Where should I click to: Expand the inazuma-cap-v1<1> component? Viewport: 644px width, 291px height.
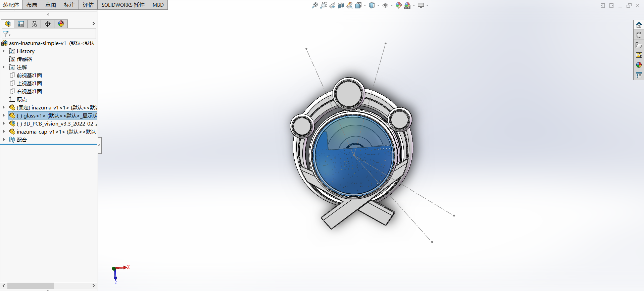[4, 132]
